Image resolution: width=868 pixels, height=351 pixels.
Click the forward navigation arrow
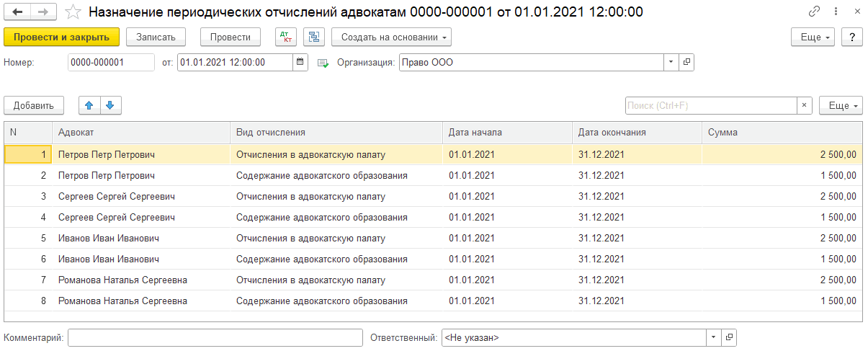pyautogui.click(x=43, y=12)
